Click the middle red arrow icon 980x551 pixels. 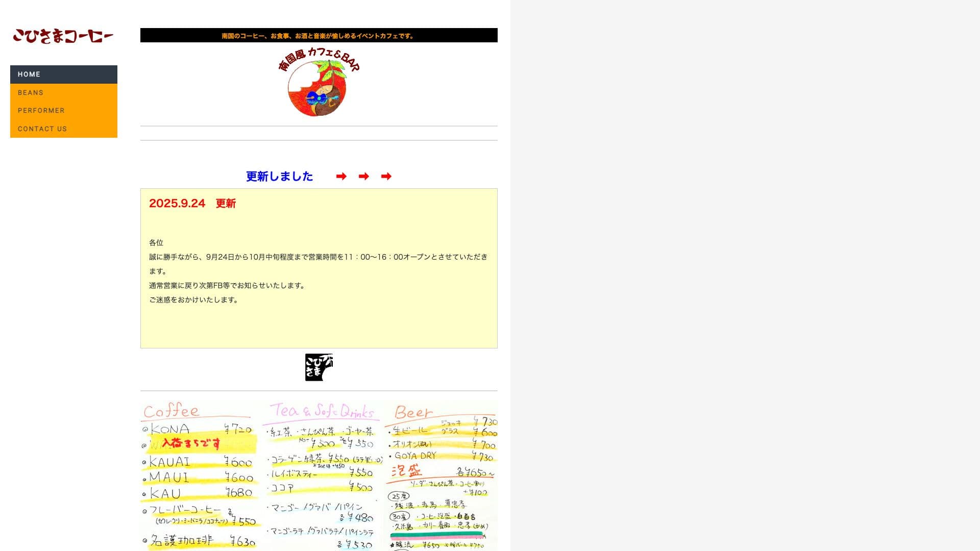[x=364, y=177]
